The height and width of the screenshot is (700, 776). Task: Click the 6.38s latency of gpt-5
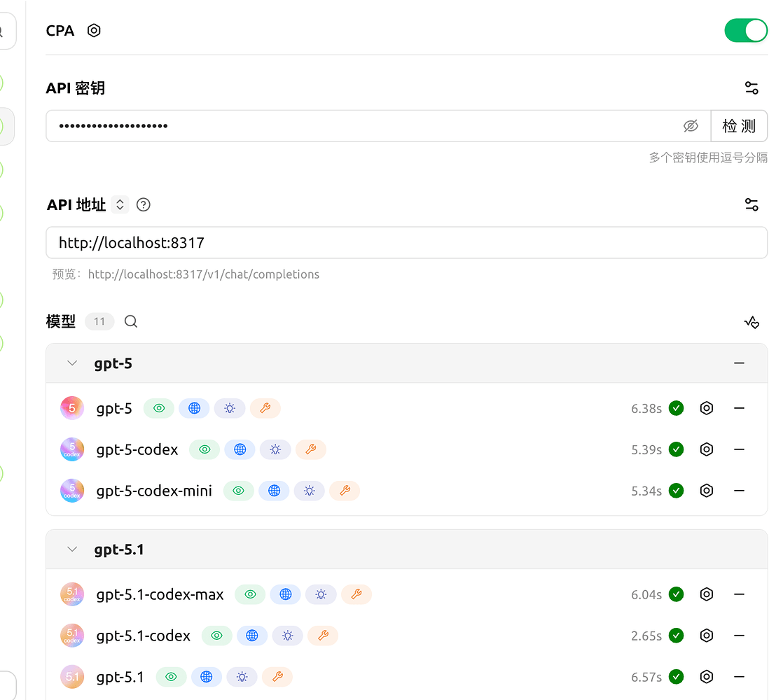(646, 409)
